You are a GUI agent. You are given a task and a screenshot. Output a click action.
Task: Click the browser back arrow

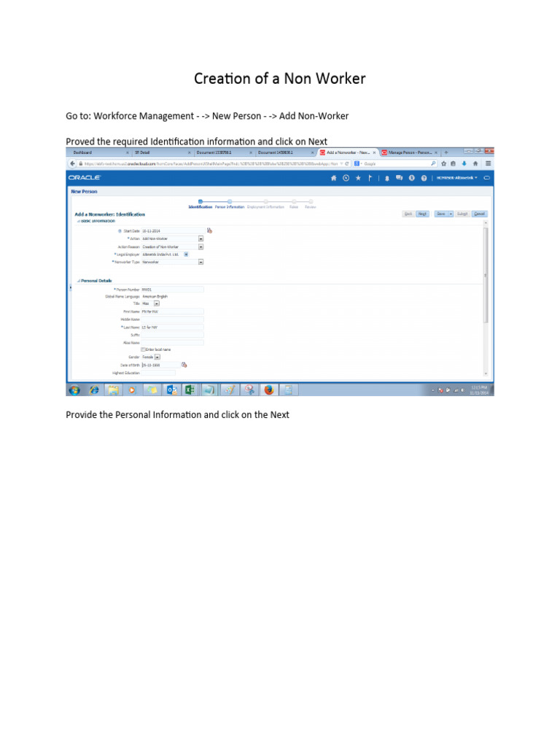(72, 163)
